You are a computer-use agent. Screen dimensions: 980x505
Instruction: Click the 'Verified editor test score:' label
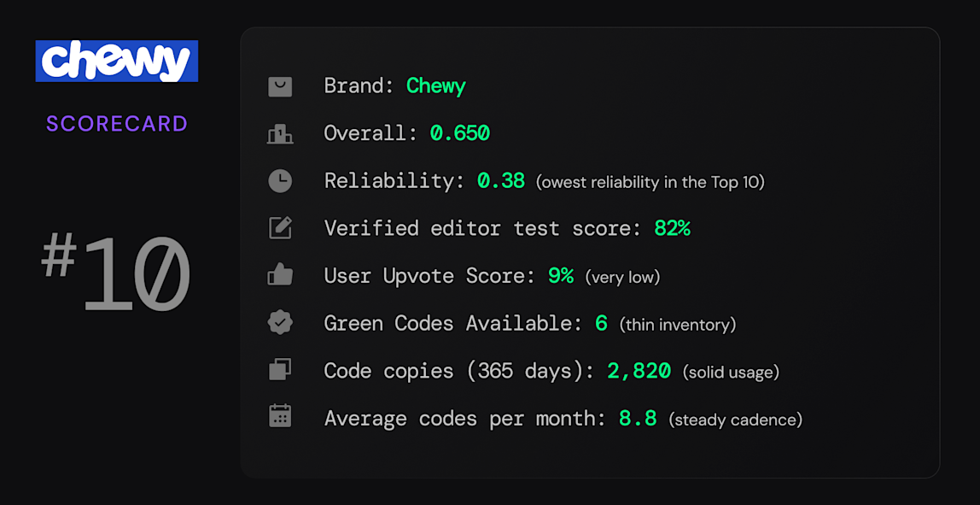[x=482, y=228]
